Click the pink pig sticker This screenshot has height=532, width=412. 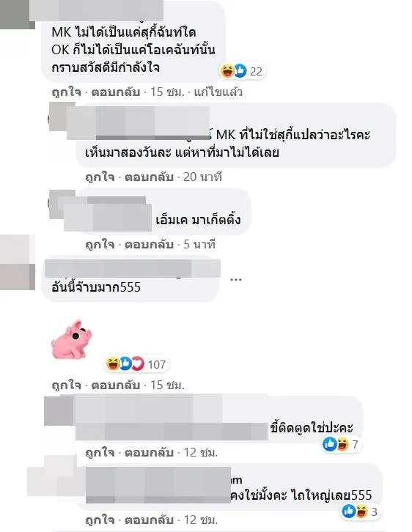[72, 339]
